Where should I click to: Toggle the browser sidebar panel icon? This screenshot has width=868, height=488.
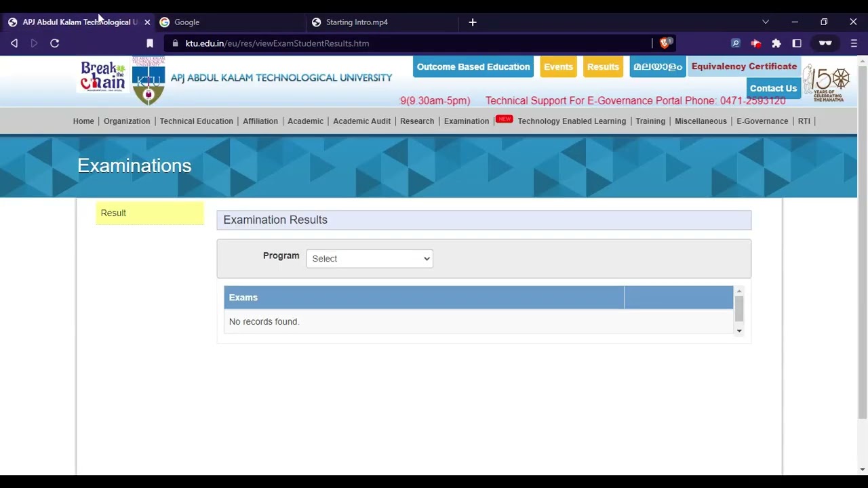[x=797, y=43]
